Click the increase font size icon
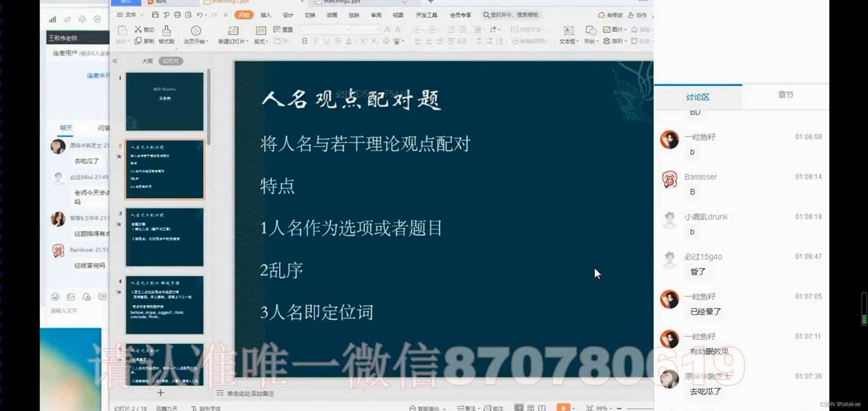This screenshot has height=411, width=868. click(387, 29)
